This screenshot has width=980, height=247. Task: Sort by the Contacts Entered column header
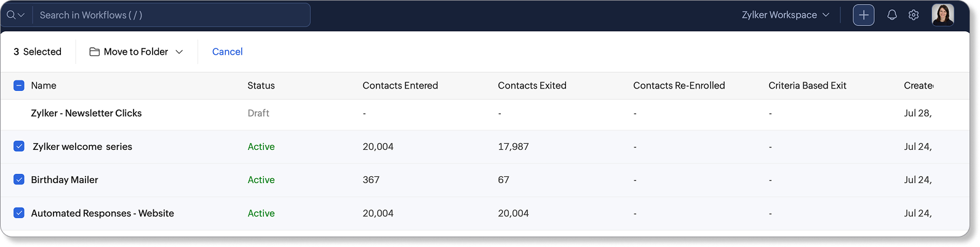(x=400, y=85)
